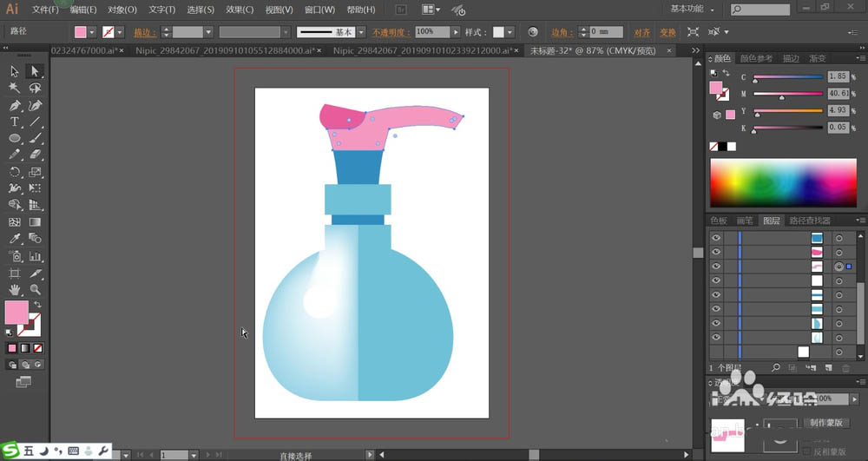Expand the opacity 100% flyout arrow
868x461 pixels.
point(456,32)
